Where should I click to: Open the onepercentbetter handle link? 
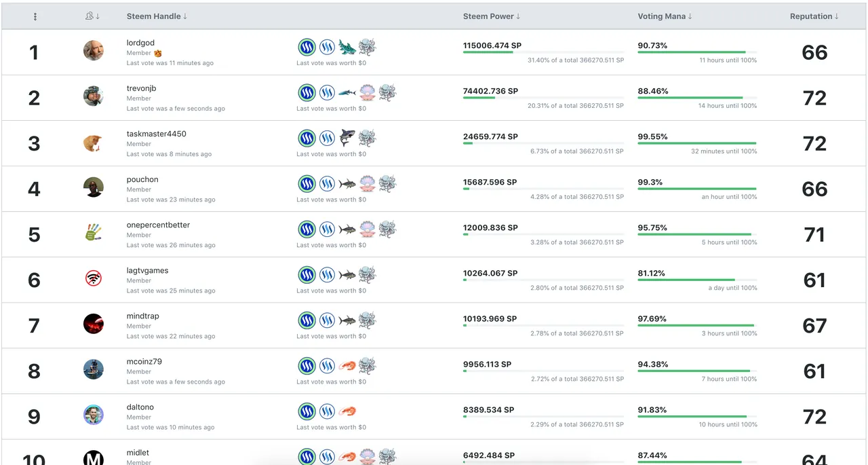click(x=158, y=225)
